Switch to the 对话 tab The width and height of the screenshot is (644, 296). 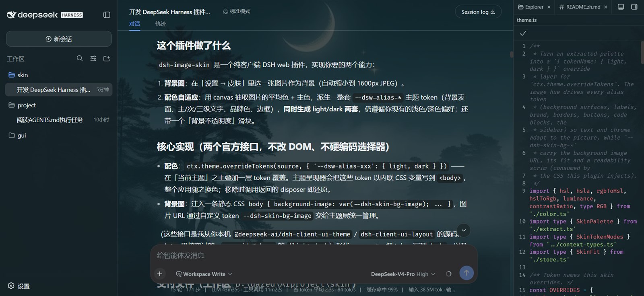[x=134, y=24]
